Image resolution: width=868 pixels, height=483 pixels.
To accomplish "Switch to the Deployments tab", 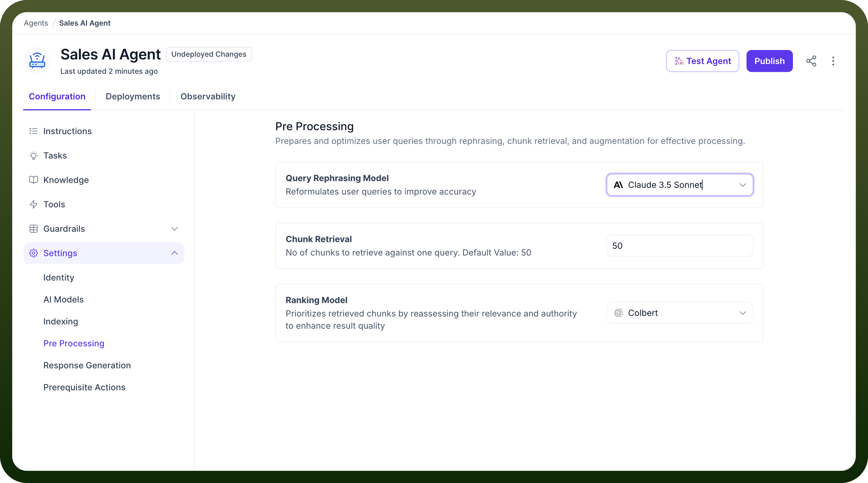I will (x=133, y=97).
